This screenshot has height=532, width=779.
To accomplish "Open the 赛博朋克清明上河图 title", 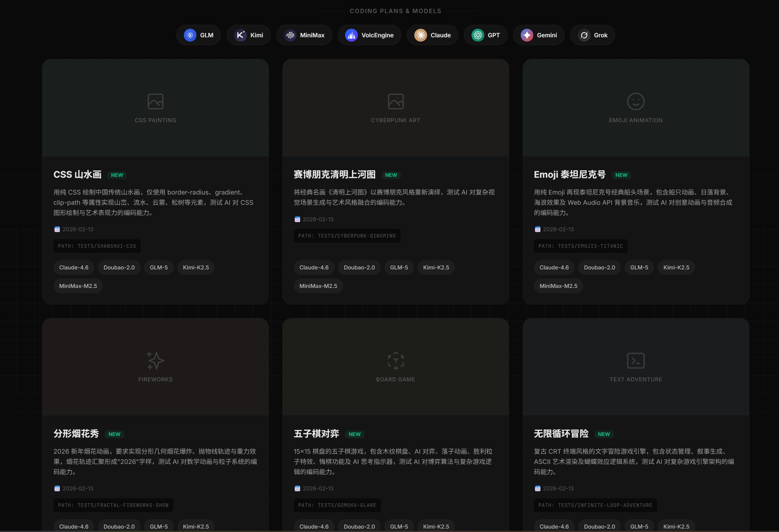I will point(335,175).
